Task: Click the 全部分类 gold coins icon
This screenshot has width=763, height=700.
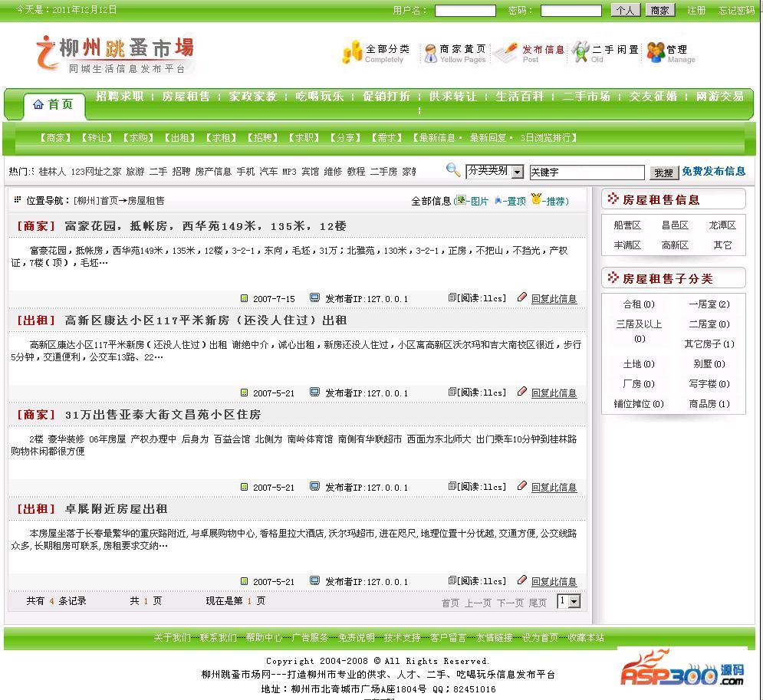Action: (352, 52)
